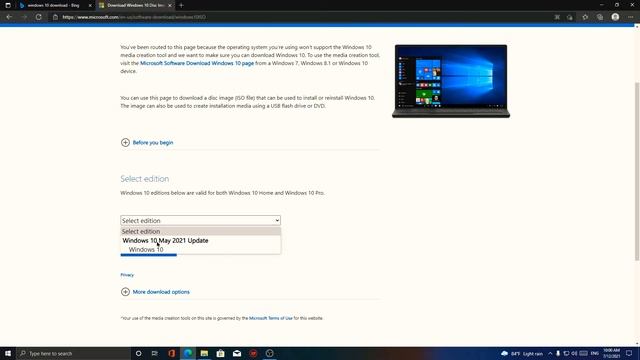The image size is (640, 360).
Task: Open the Favorites star icon
Action: [x=585, y=17]
